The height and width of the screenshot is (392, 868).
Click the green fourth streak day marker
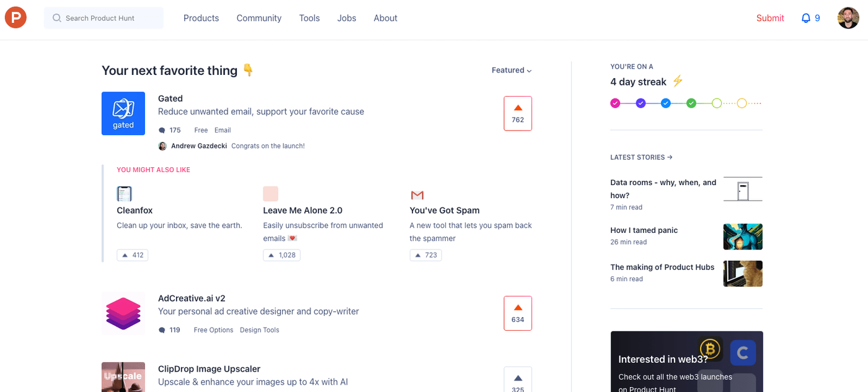(x=691, y=103)
